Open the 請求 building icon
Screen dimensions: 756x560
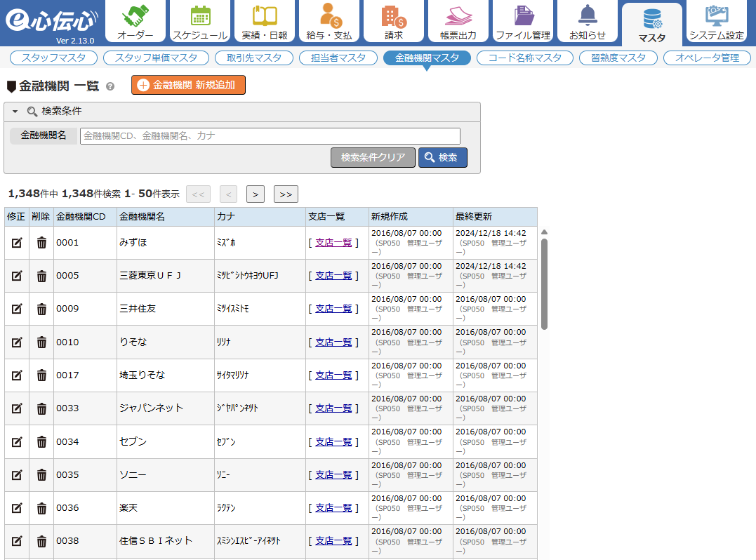(x=393, y=21)
